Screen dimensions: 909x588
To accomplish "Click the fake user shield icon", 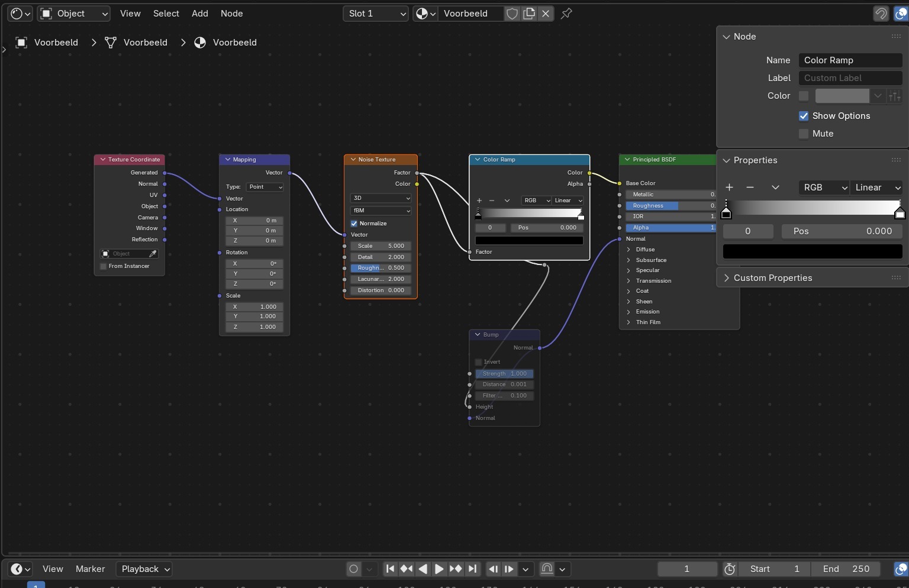I will [512, 13].
